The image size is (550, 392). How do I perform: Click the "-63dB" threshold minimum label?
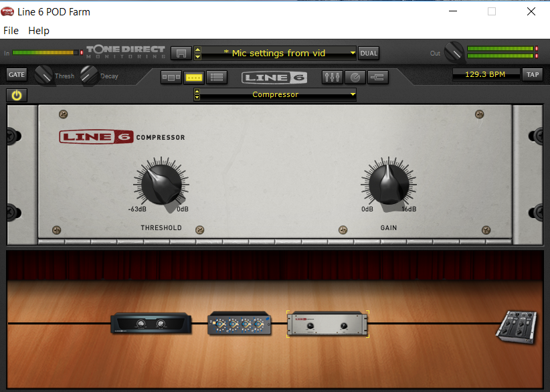tap(137, 209)
